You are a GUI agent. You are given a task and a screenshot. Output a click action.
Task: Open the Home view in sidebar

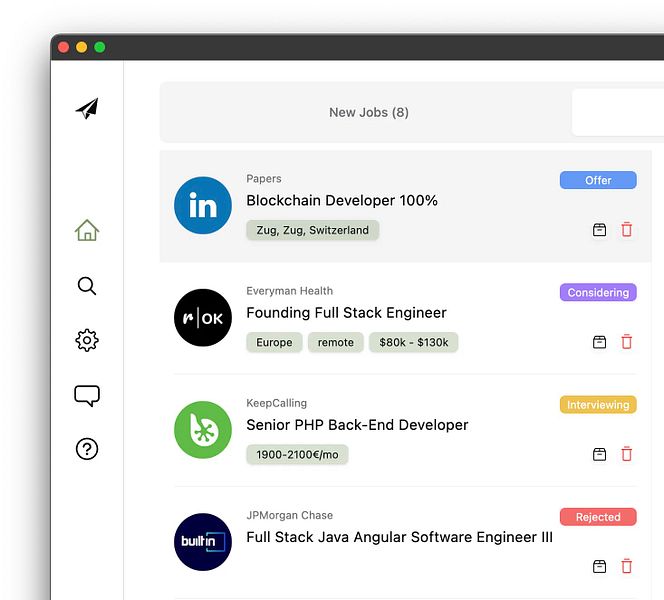(87, 231)
